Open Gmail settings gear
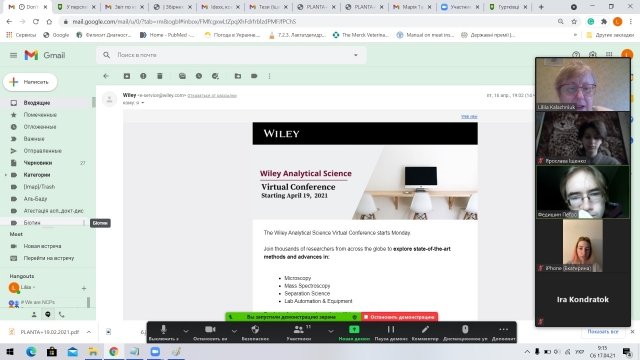This screenshot has width=640, height=360. tap(593, 55)
